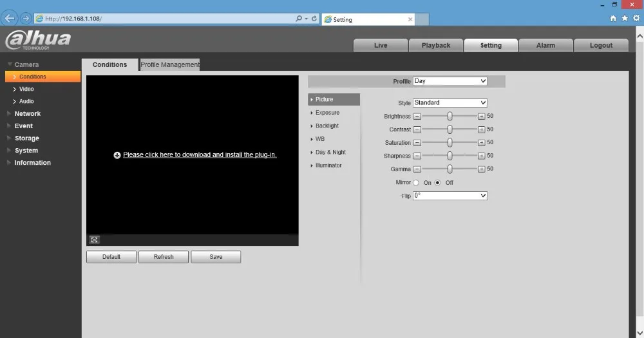
Task: Decrease Contrast with the minus button
Action: coord(417,129)
